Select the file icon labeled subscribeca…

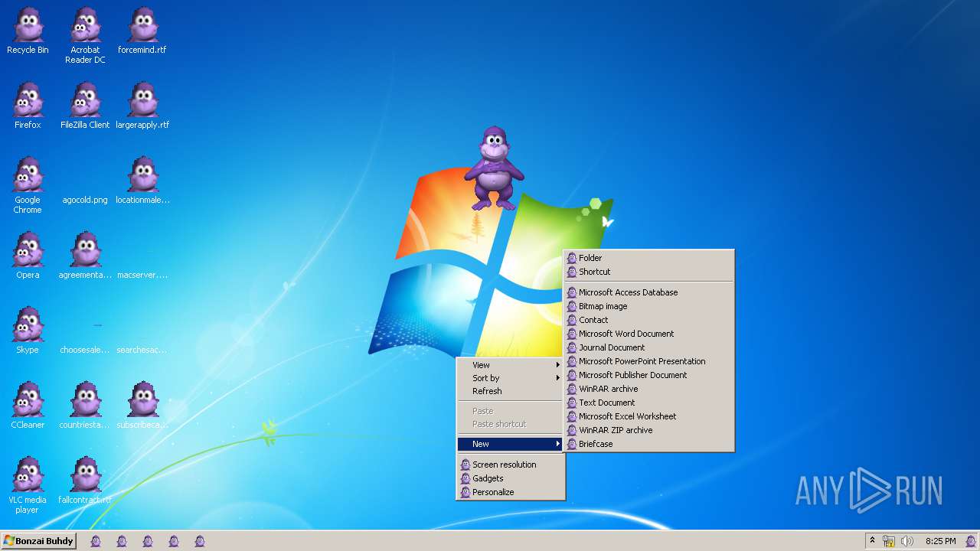[x=142, y=406]
